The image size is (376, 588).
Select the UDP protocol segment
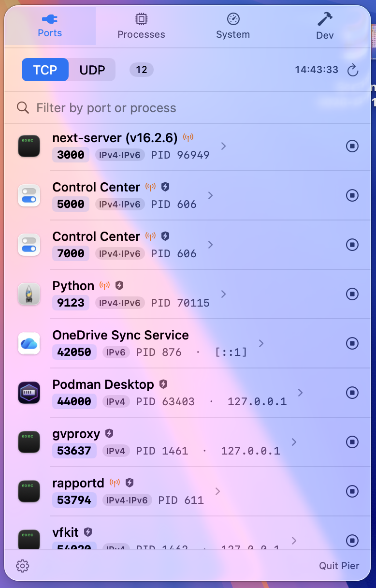(x=92, y=70)
